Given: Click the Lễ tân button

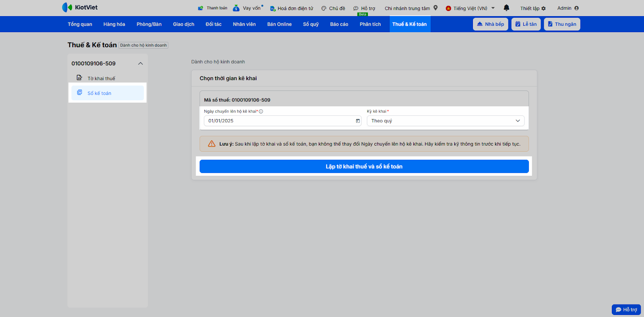Looking at the screenshot, I should [x=526, y=24].
